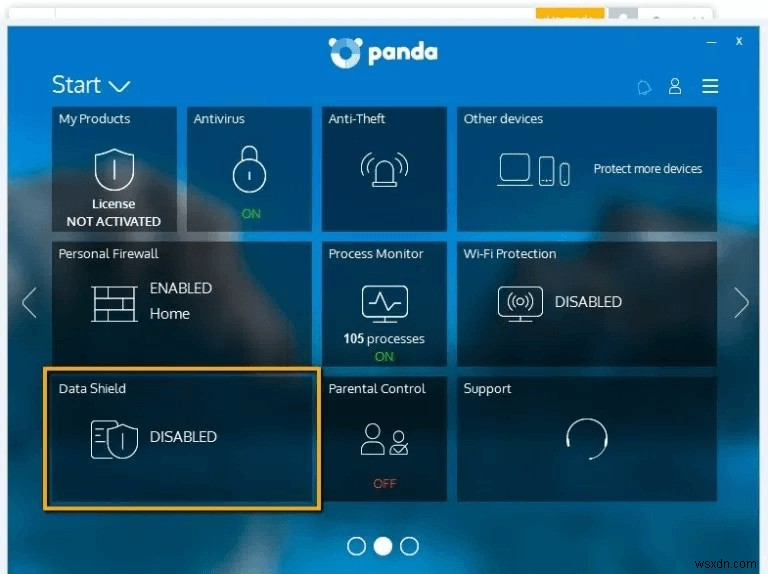
Task: Open the Parental Control people icon
Action: pyautogui.click(x=384, y=439)
